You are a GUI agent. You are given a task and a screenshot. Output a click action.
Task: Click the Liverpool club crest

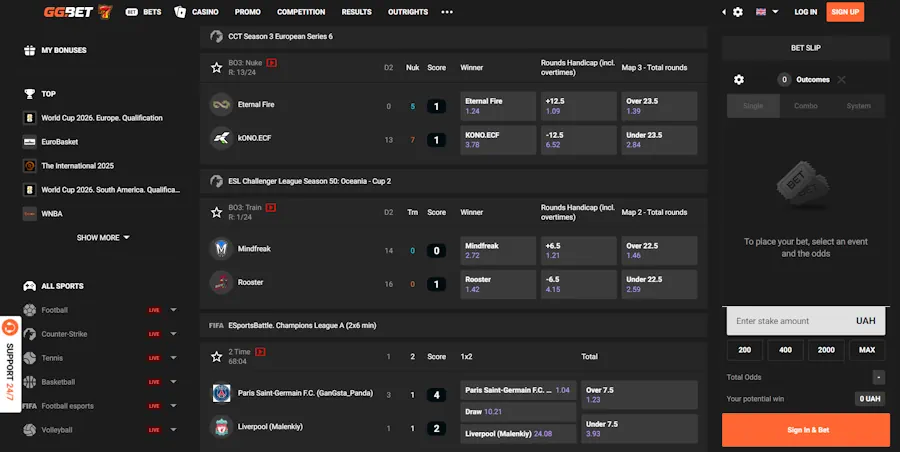point(221,427)
